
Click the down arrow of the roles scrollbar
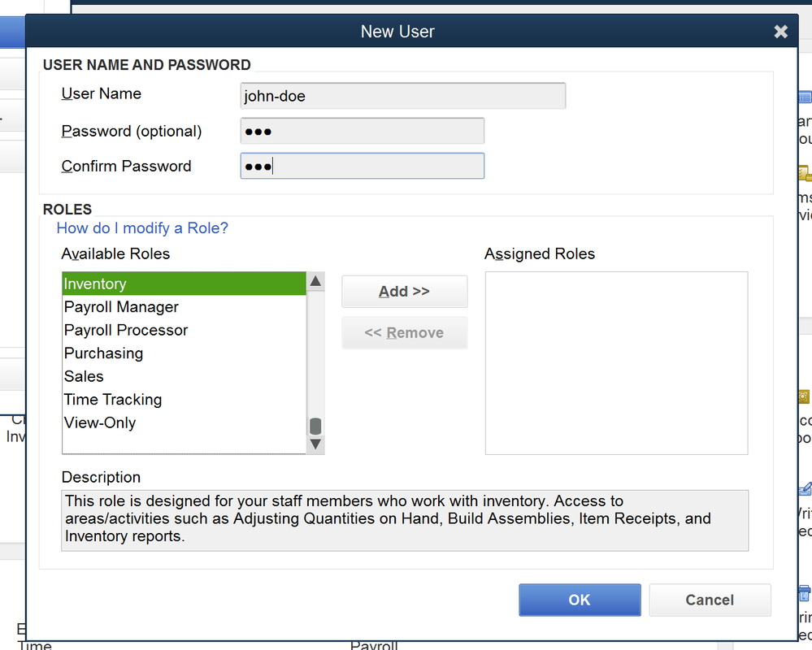315,444
